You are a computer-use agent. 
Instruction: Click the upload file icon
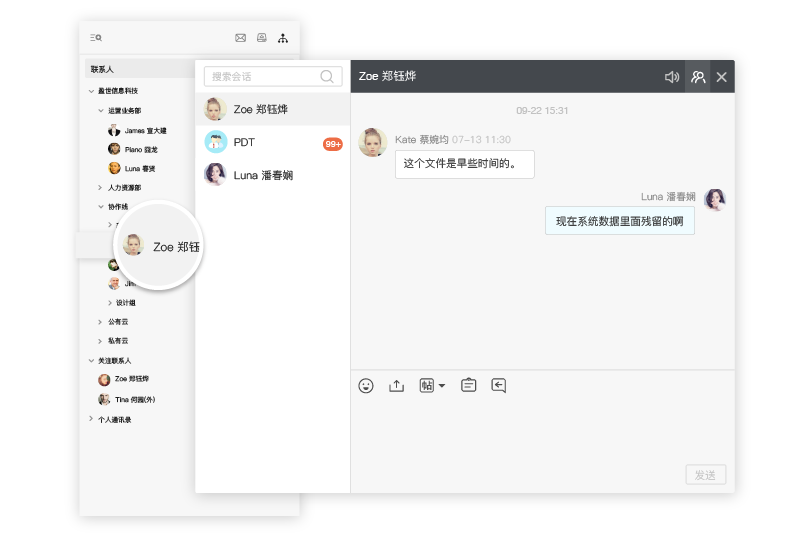coord(396,386)
